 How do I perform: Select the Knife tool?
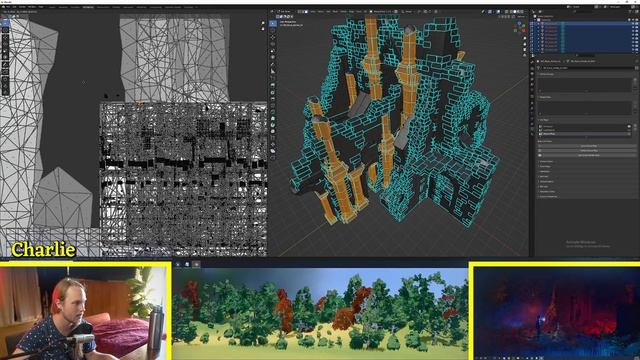pos(273,112)
